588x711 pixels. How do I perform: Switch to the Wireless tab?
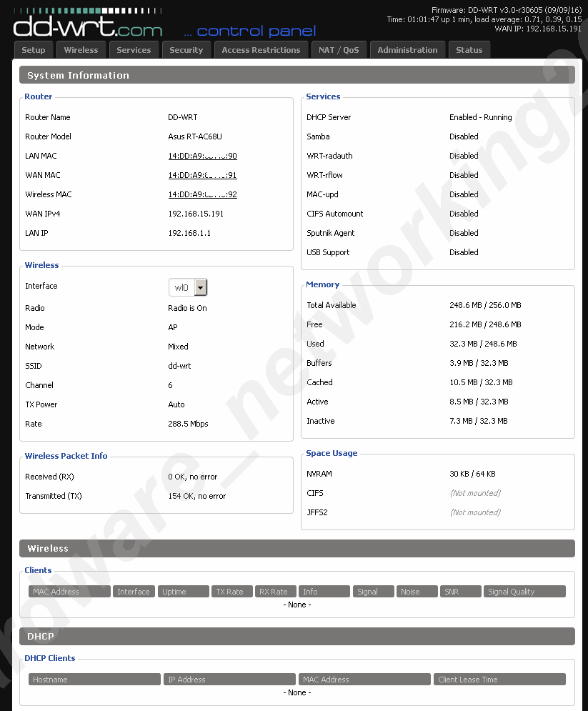[x=81, y=50]
